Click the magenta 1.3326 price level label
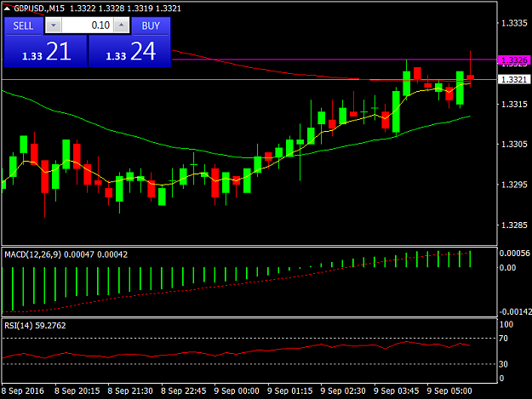Screen dimensions: 532x399 pyautogui.click(x=514, y=60)
